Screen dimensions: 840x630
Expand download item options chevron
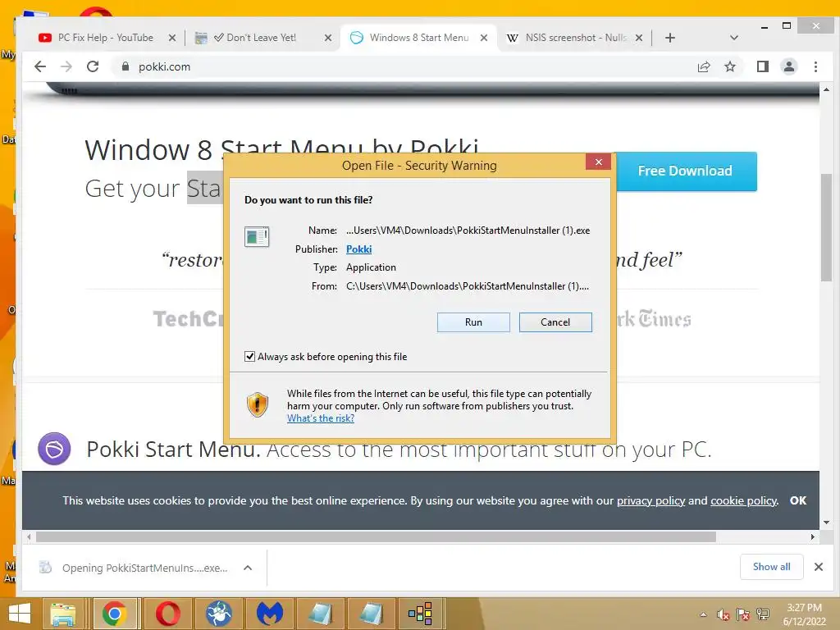click(x=248, y=568)
